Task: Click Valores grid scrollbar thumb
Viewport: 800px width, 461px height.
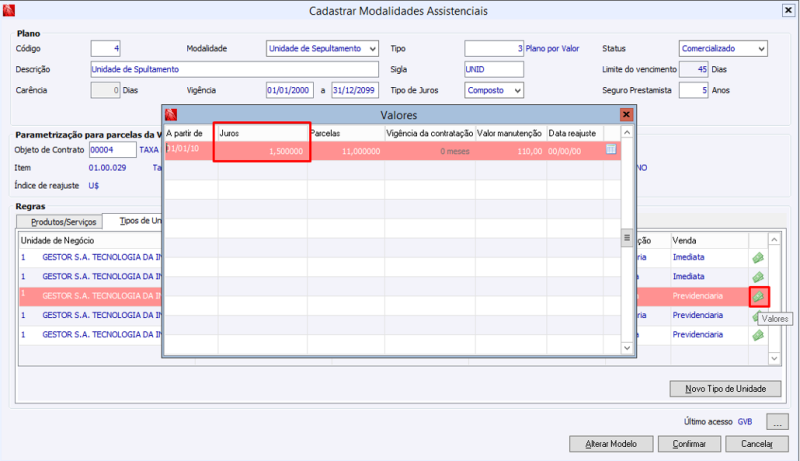Action: point(627,238)
